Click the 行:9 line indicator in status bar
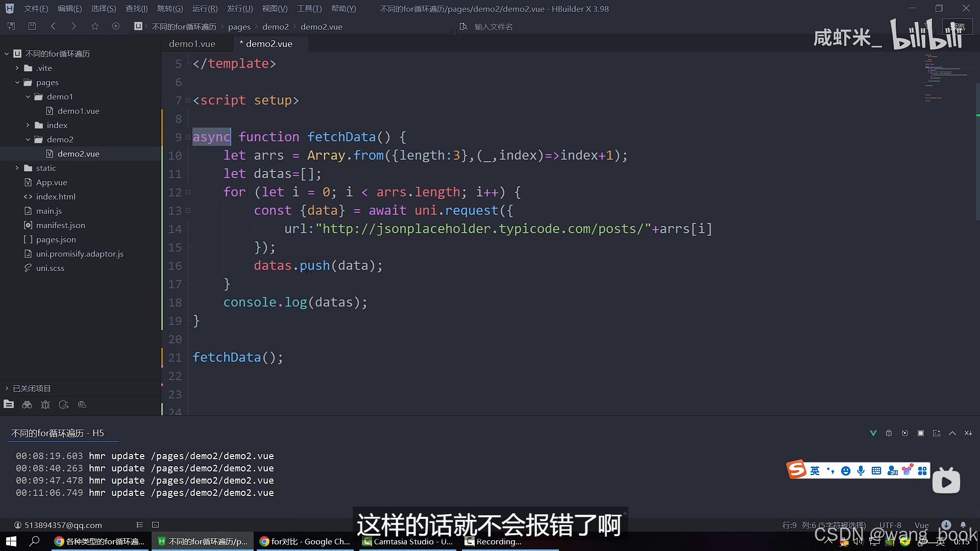Image resolution: width=980 pixels, height=551 pixels. [789, 525]
